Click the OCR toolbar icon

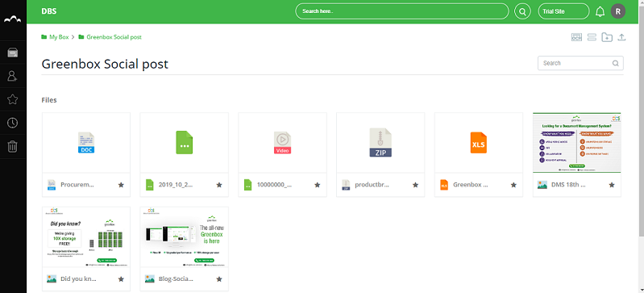coord(576,37)
